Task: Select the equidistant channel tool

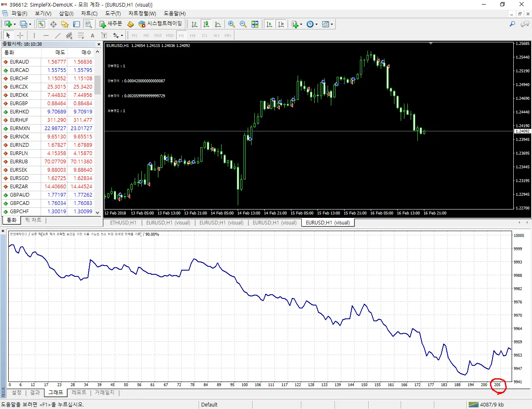Action: pyautogui.click(x=69, y=35)
